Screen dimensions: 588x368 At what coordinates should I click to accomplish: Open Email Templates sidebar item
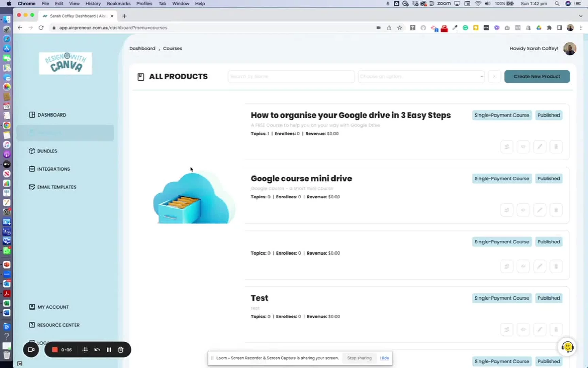(x=53, y=187)
